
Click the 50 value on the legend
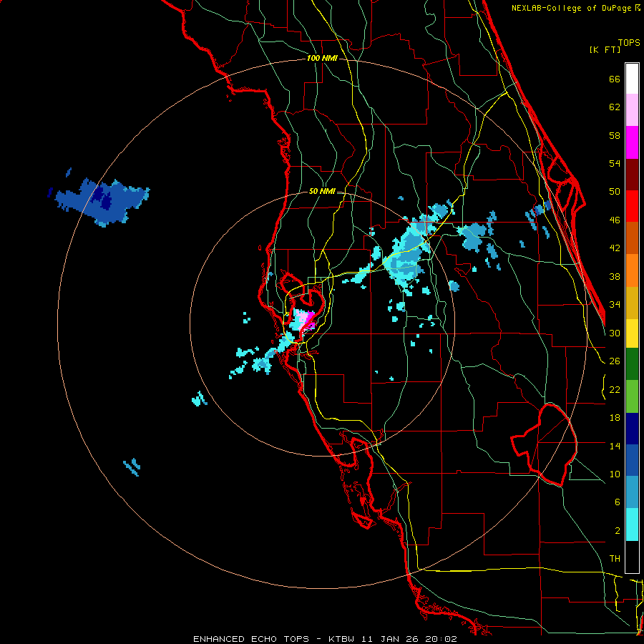[615, 192]
